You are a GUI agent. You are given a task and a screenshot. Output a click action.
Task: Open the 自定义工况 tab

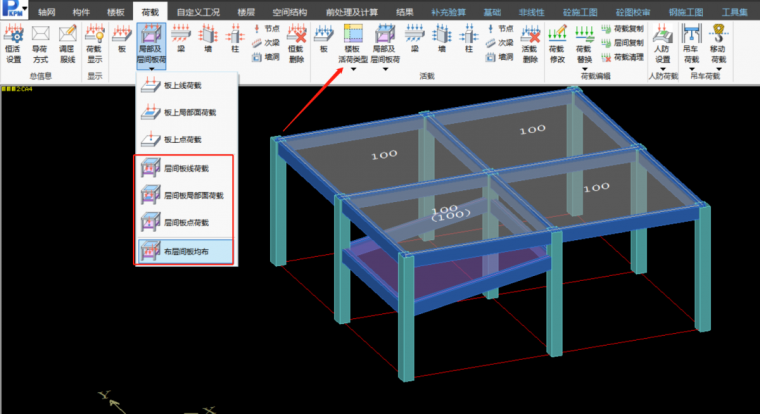[198, 12]
